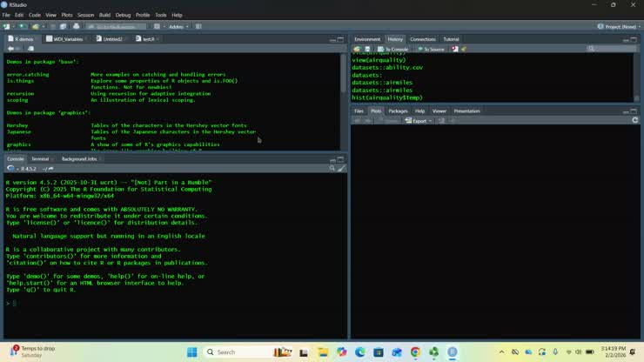644x362 pixels.
Task: Open the Edit menu
Action: tap(19, 15)
